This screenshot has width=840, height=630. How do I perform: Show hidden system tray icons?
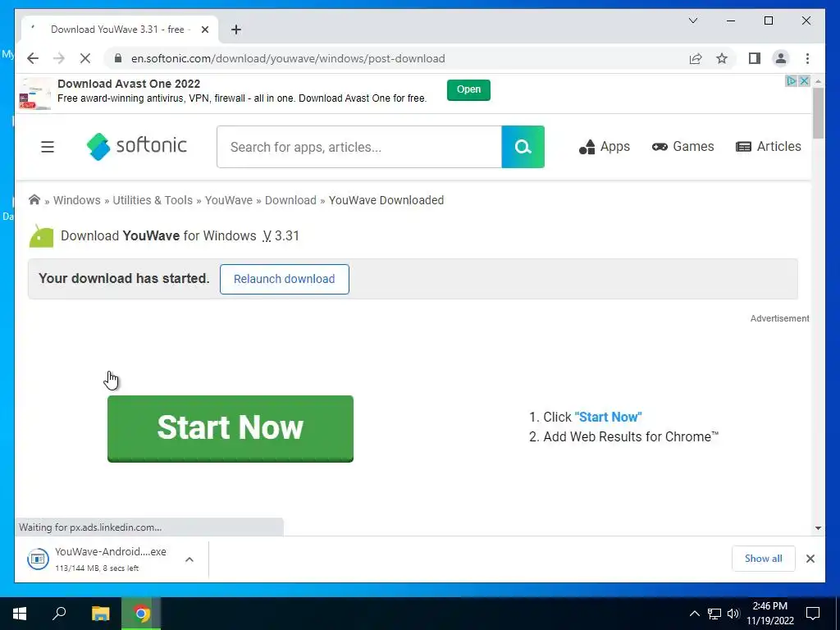click(694, 614)
